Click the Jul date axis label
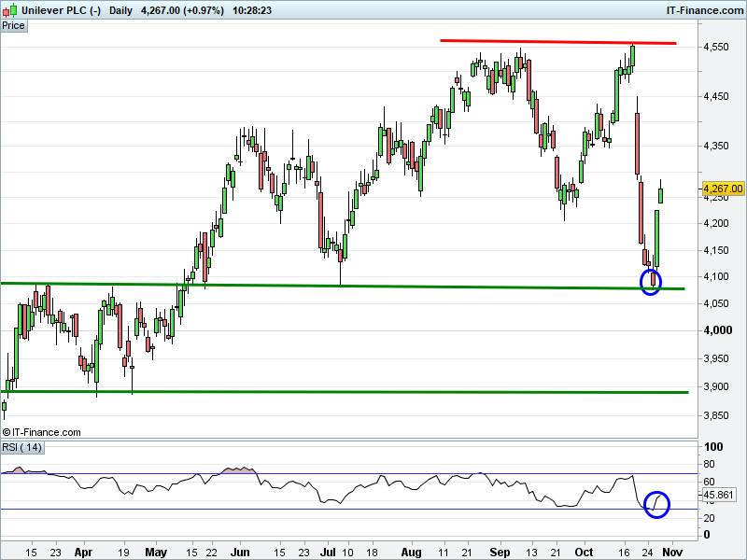The height and width of the screenshot is (560, 747). 328,552
